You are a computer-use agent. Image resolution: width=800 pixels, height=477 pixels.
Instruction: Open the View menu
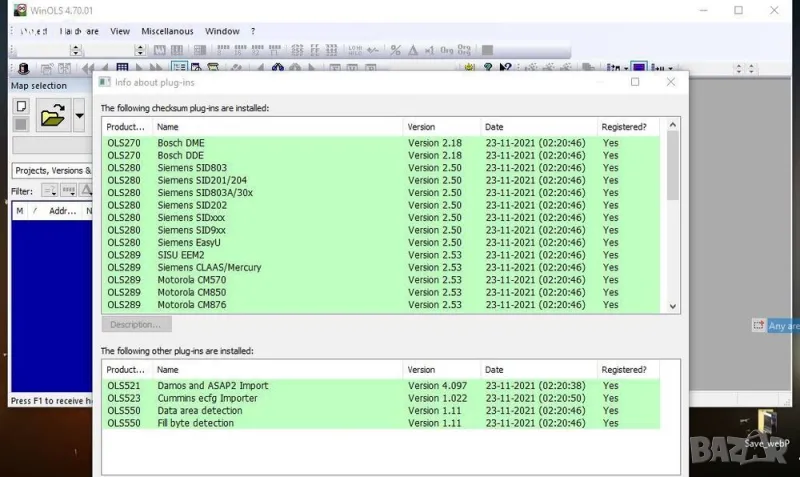click(x=120, y=31)
